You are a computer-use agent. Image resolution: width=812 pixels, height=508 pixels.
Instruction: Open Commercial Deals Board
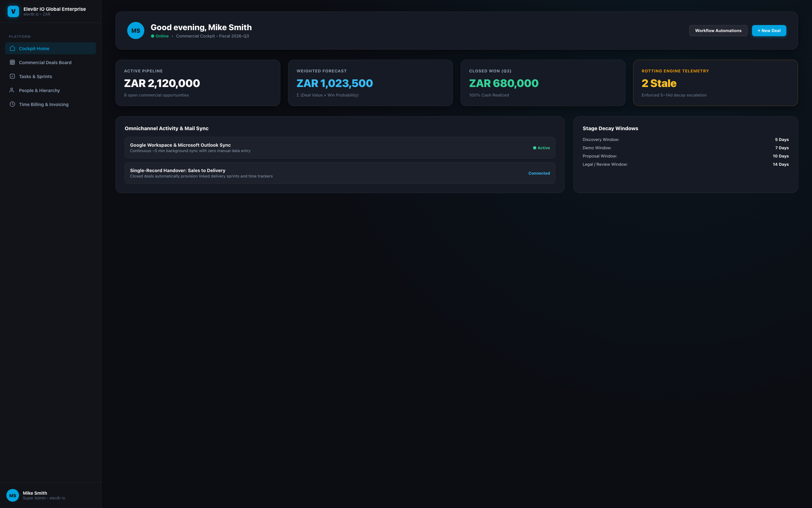[x=50, y=62]
